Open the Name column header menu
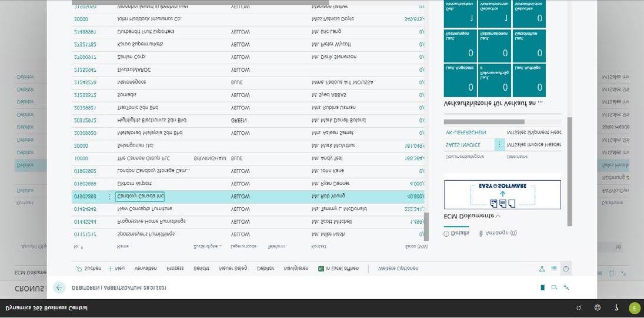 click(x=123, y=246)
